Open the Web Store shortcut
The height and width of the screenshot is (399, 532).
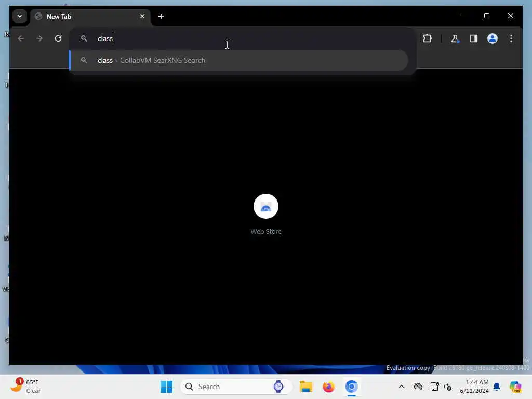coord(265,206)
